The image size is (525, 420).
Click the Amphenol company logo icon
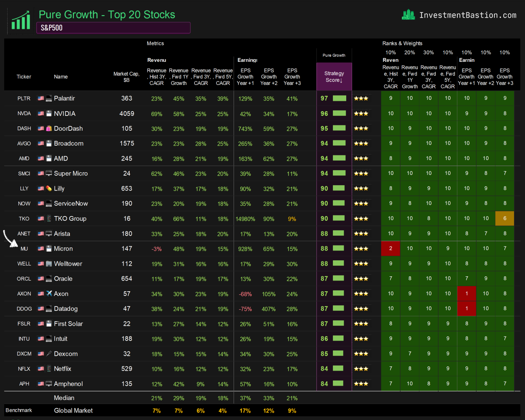49,384
